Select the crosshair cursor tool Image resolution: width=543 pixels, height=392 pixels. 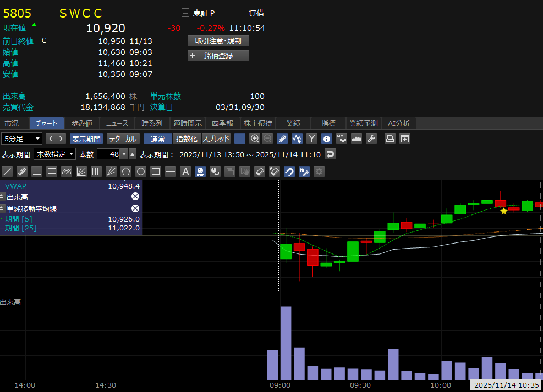(x=240, y=139)
